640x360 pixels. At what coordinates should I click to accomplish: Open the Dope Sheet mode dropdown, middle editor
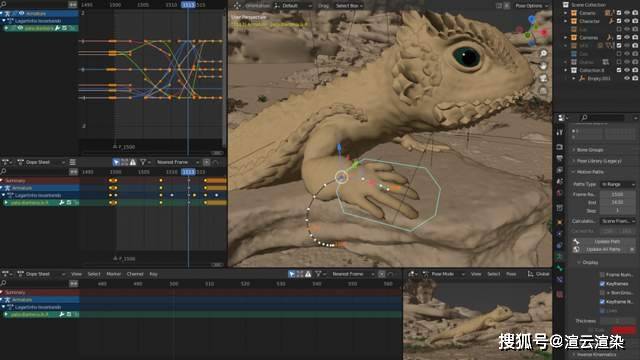click(x=41, y=162)
